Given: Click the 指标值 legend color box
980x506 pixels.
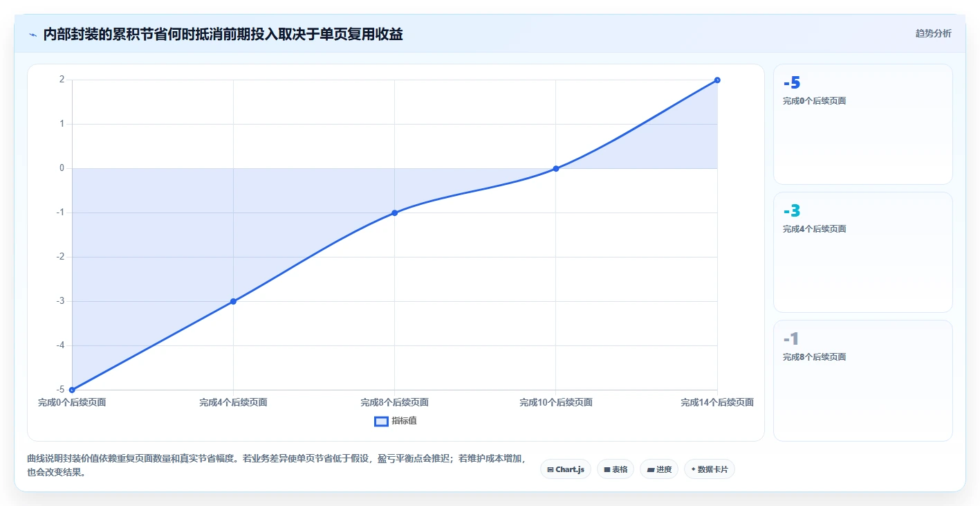Looking at the screenshot, I should pyautogui.click(x=381, y=421).
